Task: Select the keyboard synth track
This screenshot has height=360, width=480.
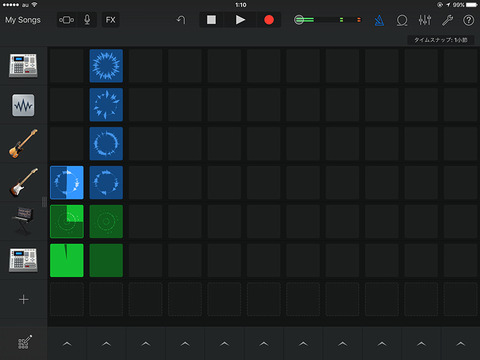Action: tap(23, 220)
